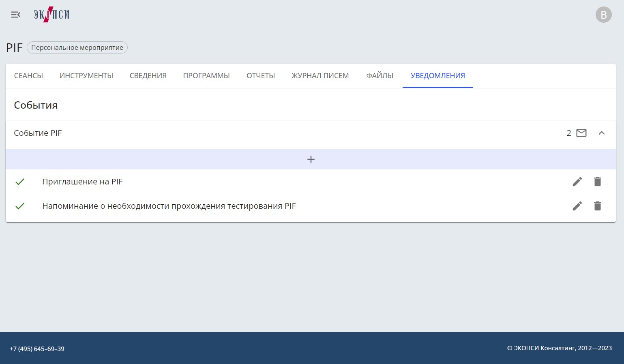Viewport: 624px width, 364px height.
Task: Click the notification count 2
Action: point(569,133)
